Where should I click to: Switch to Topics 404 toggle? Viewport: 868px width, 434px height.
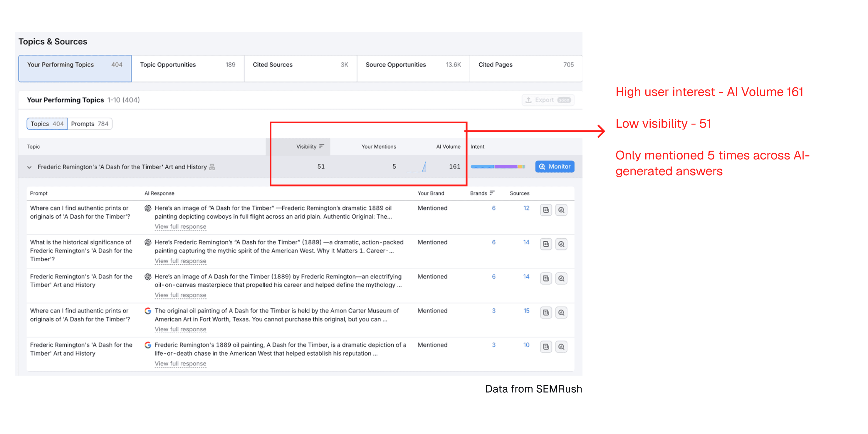pyautogui.click(x=47, y=124)
